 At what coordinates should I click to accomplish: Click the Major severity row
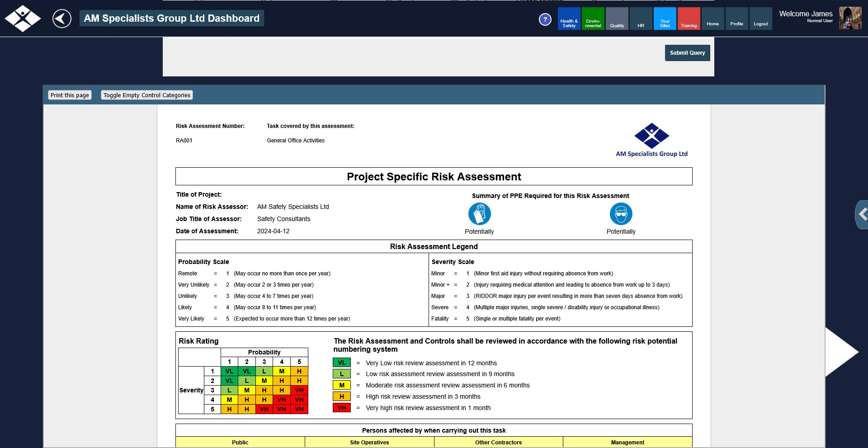[x=557, y=296]
